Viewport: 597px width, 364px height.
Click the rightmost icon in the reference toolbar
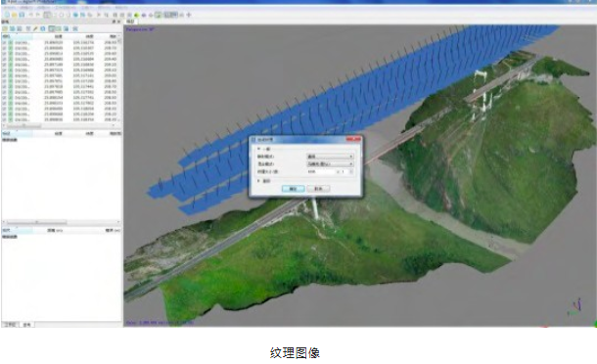(x=75, y=28)
